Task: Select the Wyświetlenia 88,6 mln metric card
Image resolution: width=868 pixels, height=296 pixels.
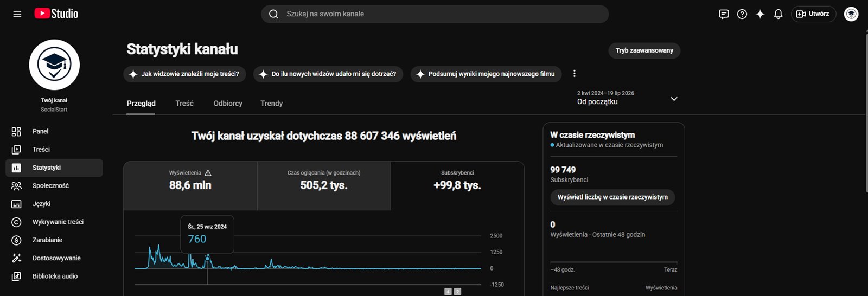Action: [x=190, y=186]
